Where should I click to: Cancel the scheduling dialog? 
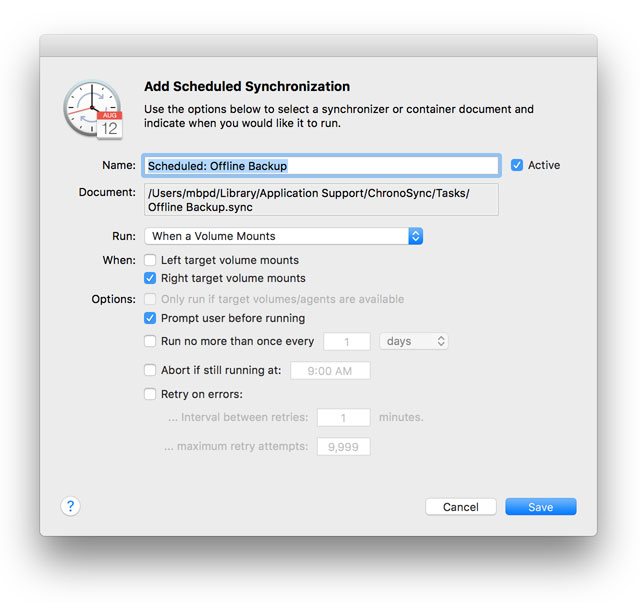(461, 507)
